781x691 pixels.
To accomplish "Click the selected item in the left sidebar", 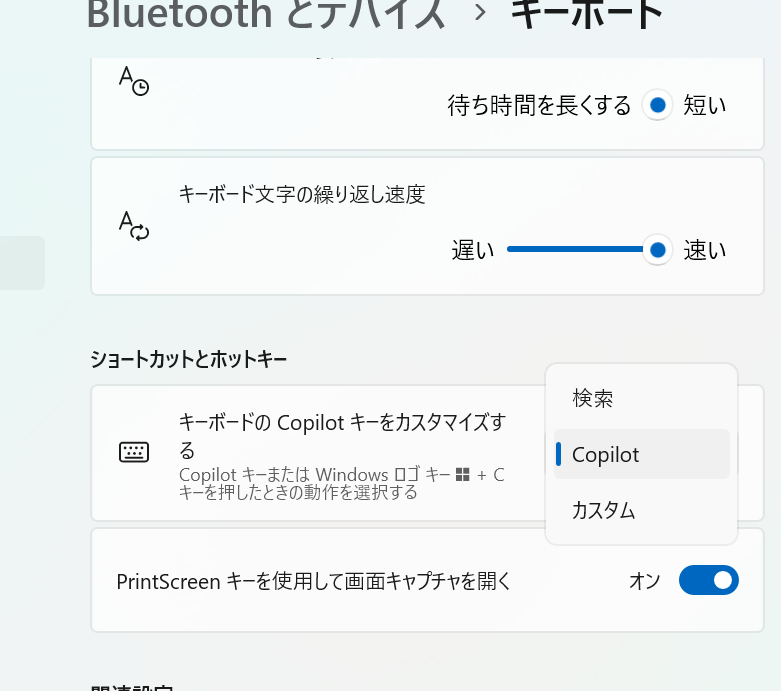I will [22, 263].
